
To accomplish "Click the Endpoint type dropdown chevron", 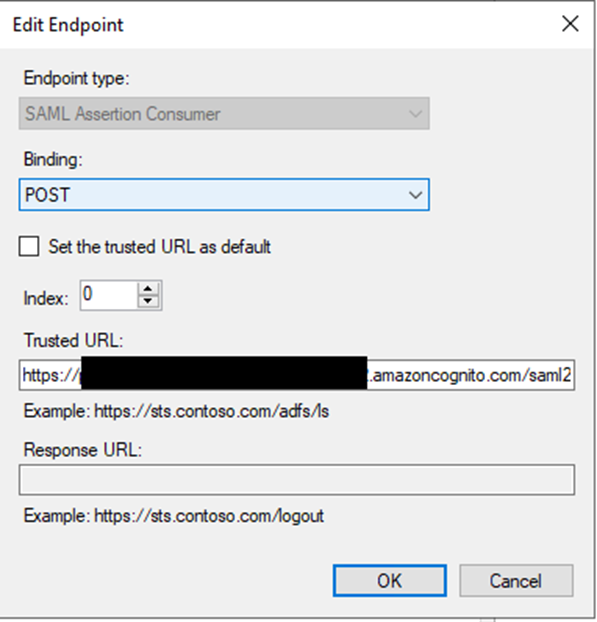I will [x=415, y=114].
